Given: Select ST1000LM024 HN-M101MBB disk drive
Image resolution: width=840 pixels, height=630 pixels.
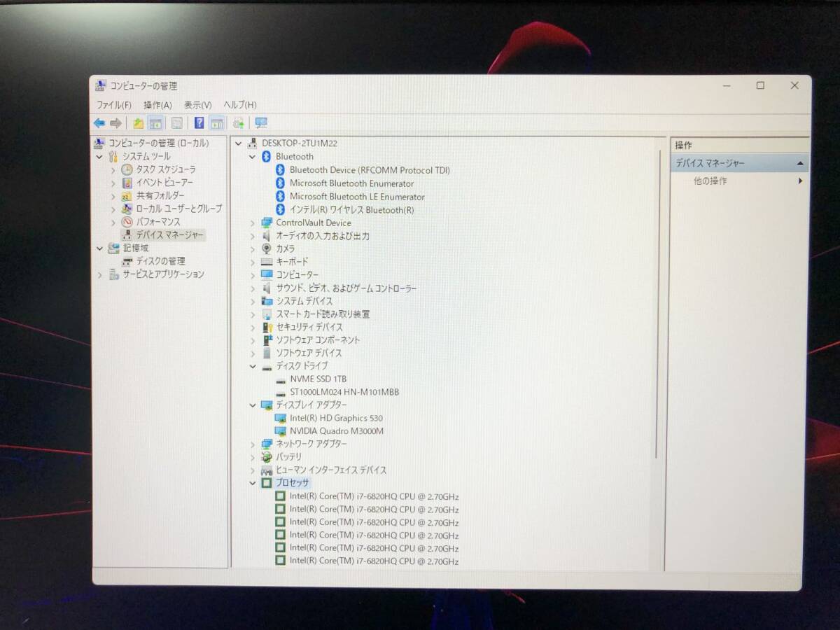Looking at the screenshot, I should (x=344, y=392).
